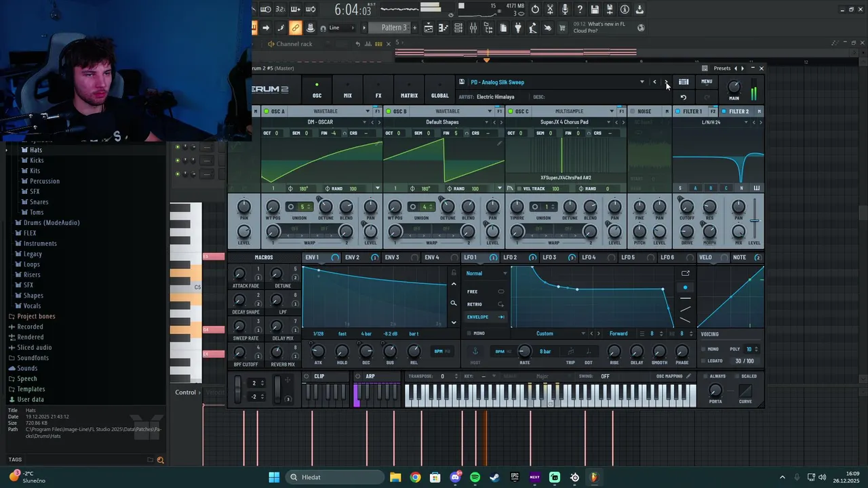Open the FL Studio playlist view icon

pyautogui.click(x=429, y=28)
